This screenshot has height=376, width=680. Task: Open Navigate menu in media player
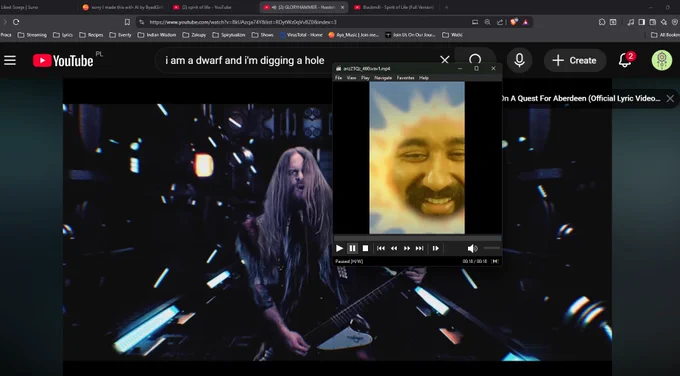click(x=383, y=78)
